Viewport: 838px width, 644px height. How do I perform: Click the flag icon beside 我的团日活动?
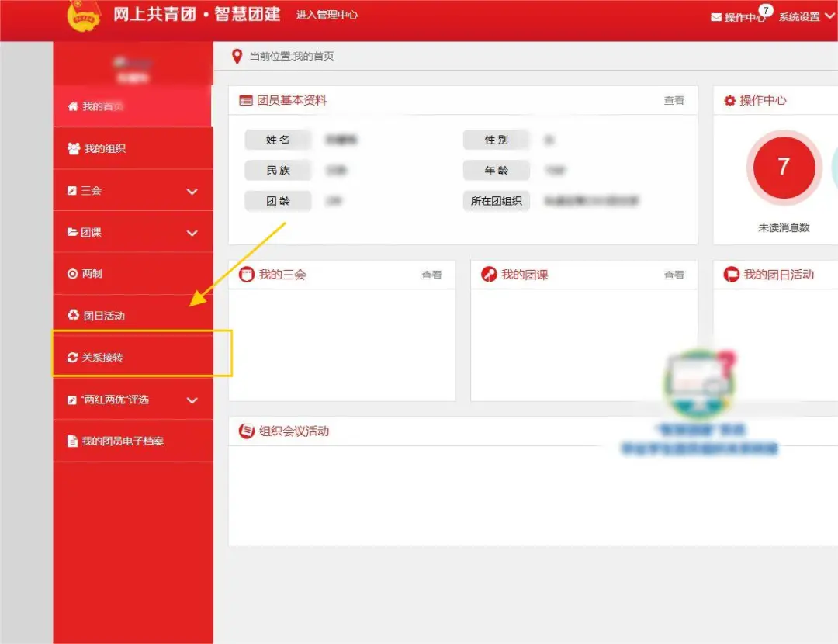731,275
